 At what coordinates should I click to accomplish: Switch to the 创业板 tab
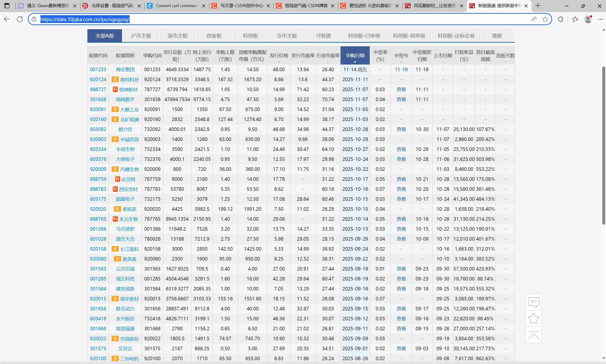[x=214, y=36]
